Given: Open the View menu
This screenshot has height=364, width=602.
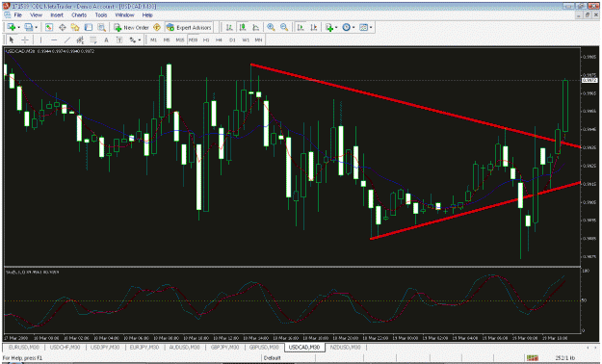Looking at the screenshot, I should click(36, 15).
